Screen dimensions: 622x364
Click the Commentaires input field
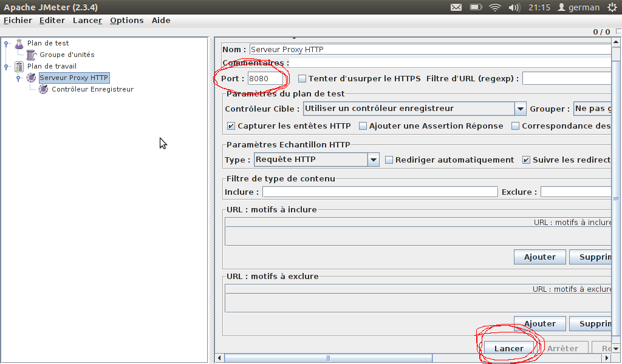[451, 63]
